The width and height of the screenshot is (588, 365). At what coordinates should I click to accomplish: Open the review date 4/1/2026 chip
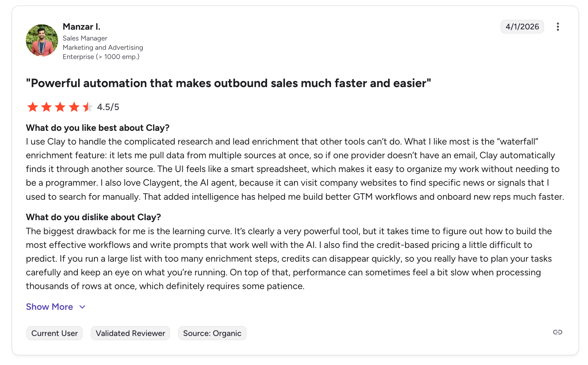(522, 26)
